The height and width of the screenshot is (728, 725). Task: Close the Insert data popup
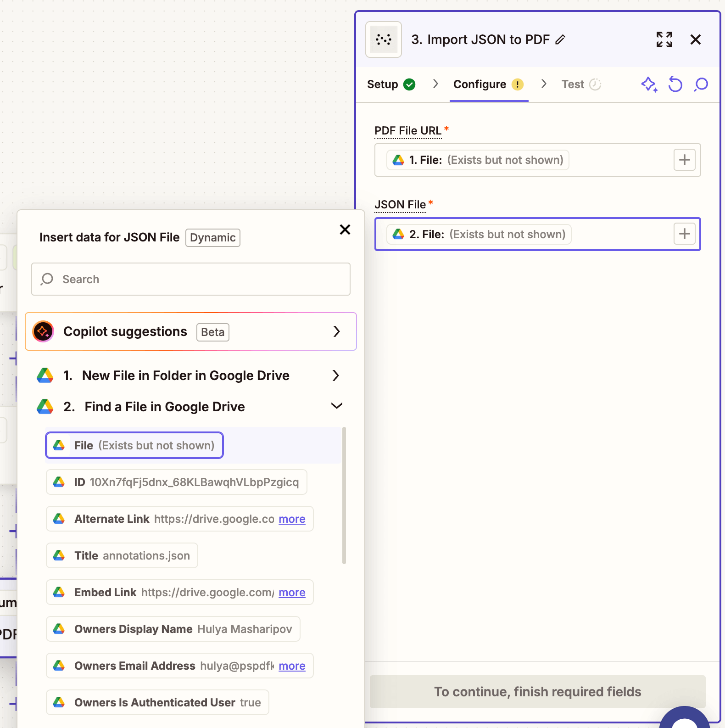(345, 230)
